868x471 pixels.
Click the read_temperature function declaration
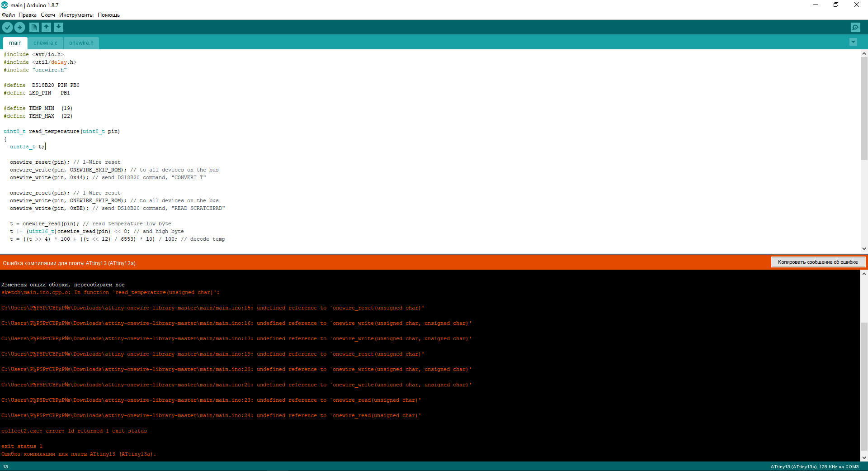click(x=62, y=131)
